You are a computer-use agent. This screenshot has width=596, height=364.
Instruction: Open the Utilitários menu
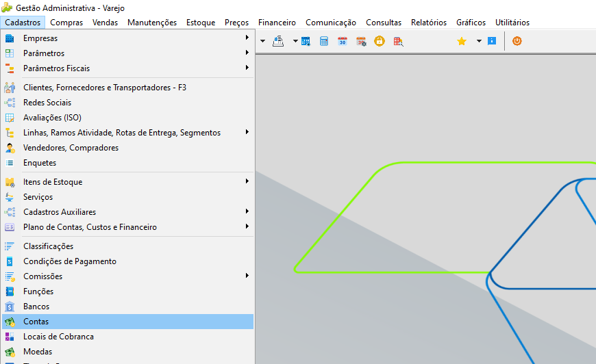coord(512,23)
